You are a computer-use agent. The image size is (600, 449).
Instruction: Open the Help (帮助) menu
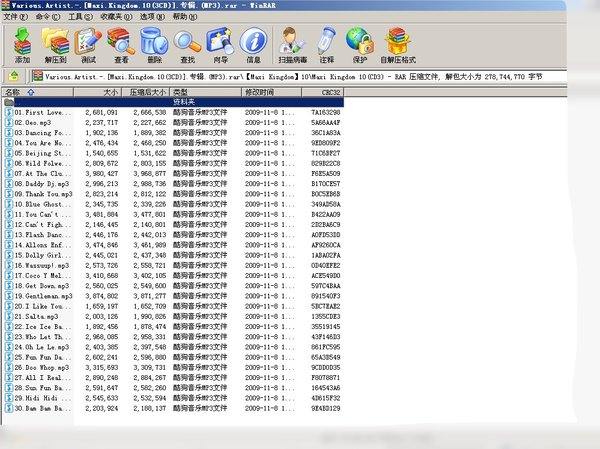click(x=185, y=17)
